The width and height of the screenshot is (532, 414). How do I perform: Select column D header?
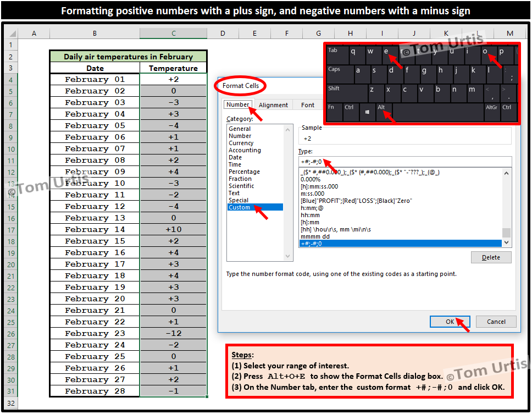(223, 33)
